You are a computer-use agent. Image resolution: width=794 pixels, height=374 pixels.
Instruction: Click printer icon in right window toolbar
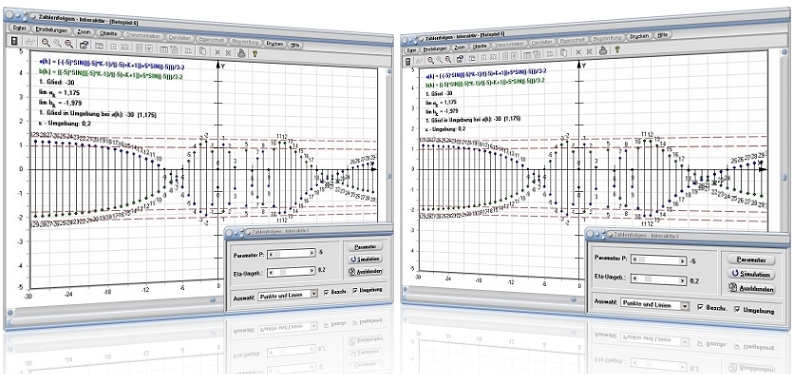(603, 50)
